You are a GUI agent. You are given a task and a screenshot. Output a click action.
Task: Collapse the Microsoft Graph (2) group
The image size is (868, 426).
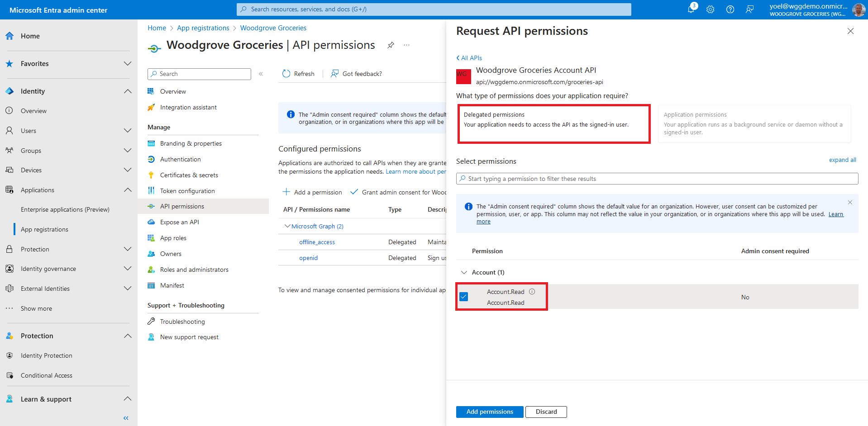pos(287,226)
